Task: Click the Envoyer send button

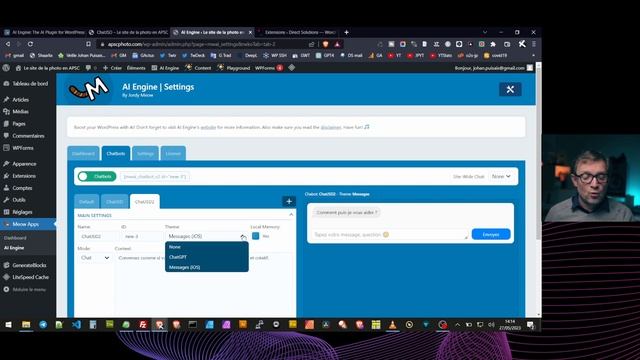Action: pos(491,234)
